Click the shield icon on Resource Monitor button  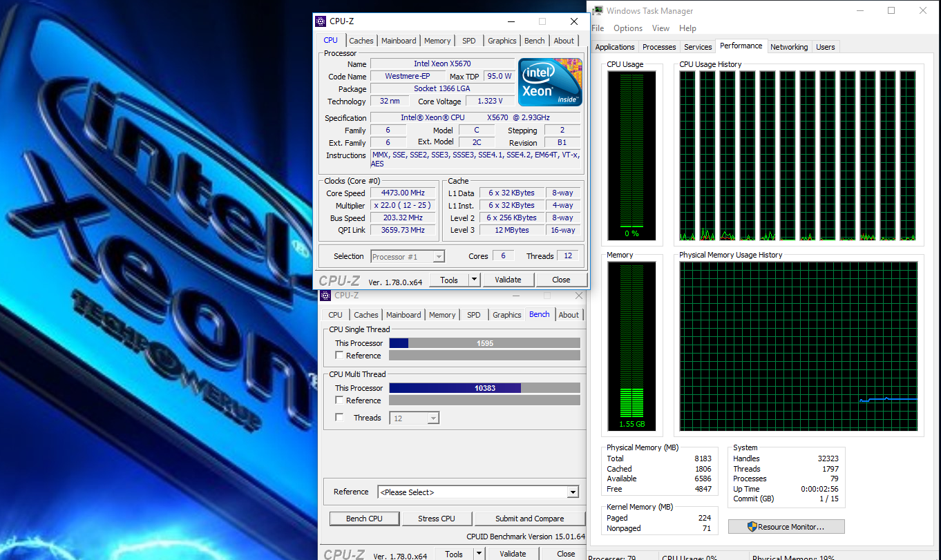(x=752, y=527)
